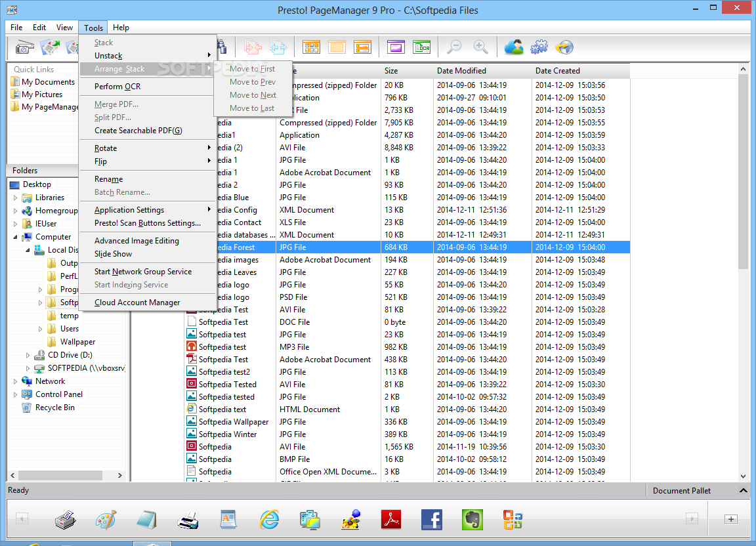Click the globe with yellow arrow icon
756x546 pixels.
tap(564, 47)
